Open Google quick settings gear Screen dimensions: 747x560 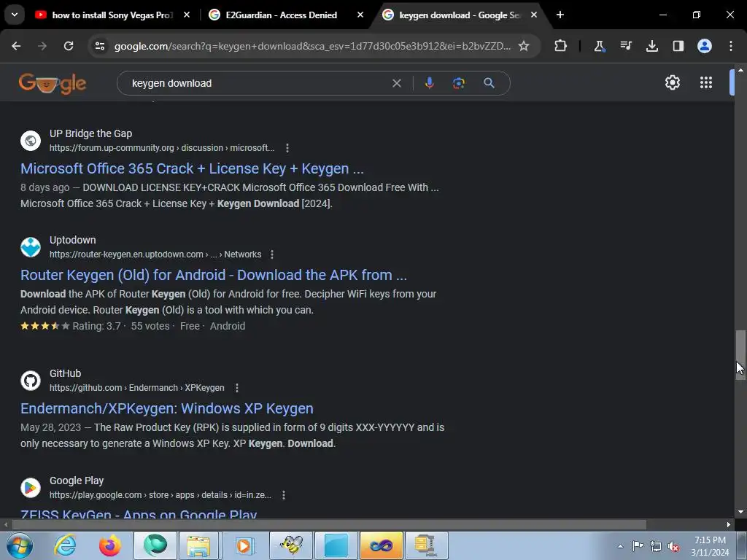coord(672,82)
